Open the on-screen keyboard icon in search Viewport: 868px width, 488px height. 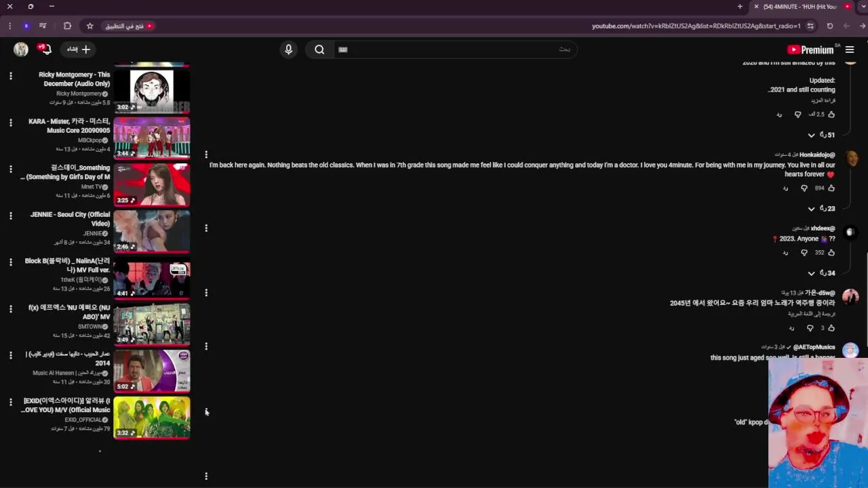click(x=343, y=49)
